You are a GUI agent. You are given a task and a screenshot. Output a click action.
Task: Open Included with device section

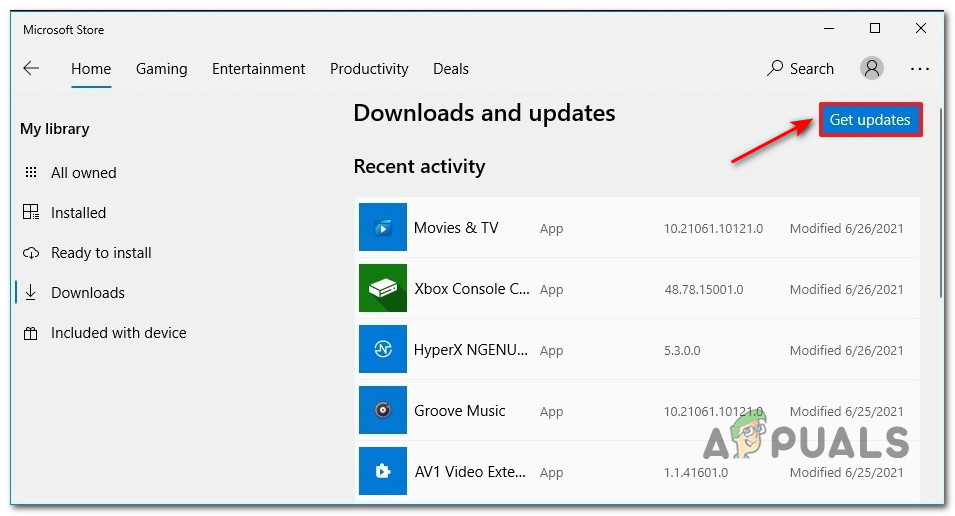point(118,333)
